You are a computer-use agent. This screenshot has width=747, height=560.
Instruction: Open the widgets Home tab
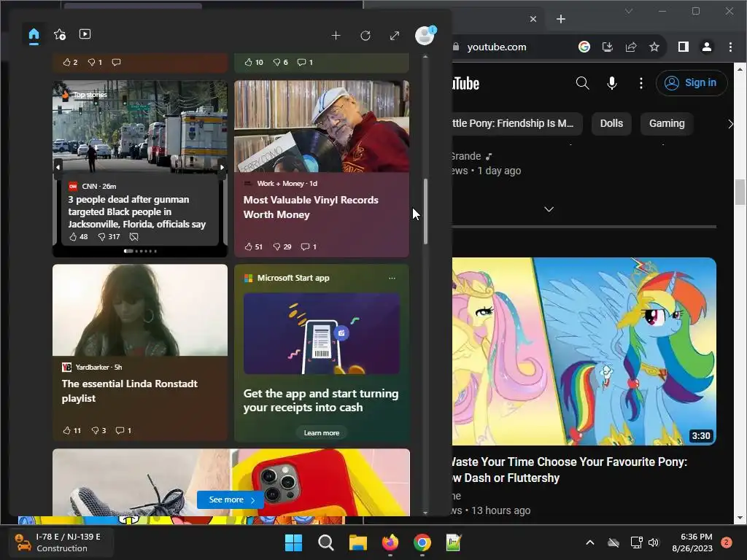click(34, 35)
